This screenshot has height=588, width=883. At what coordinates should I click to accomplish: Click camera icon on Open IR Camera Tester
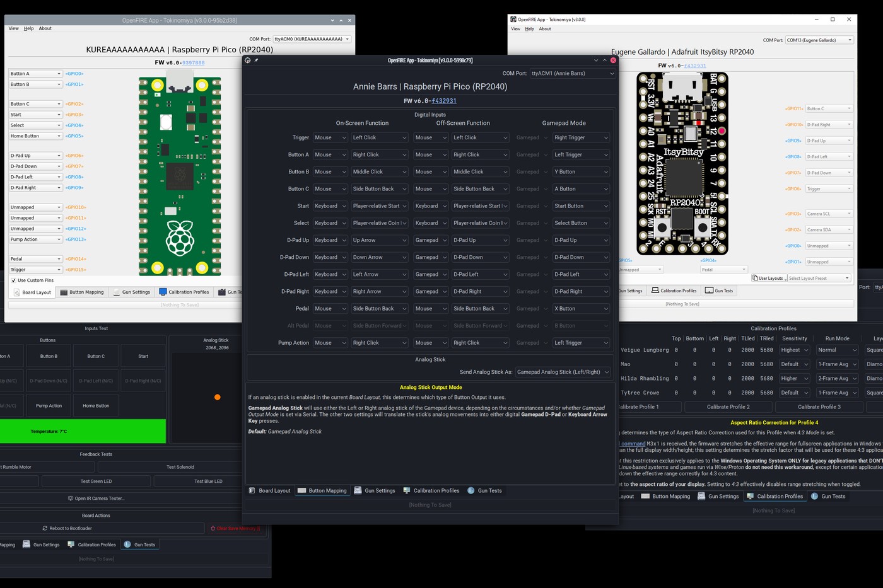pyautogui.click(x=71, y=498)
